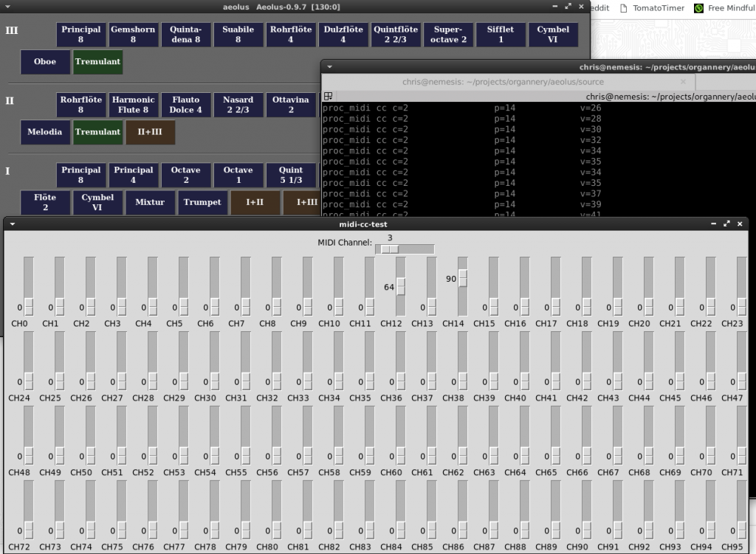Engage the Harmonic Flute 8 stop
This screenshot has height=554, width=756.
click(134, 104)
